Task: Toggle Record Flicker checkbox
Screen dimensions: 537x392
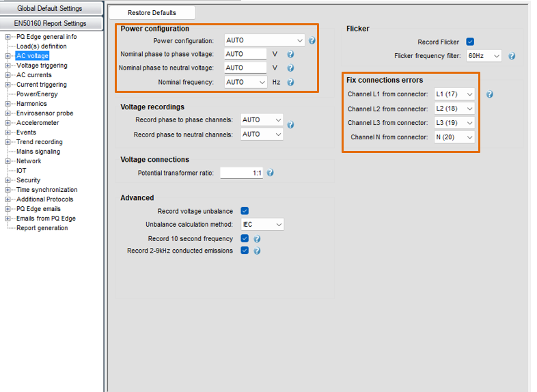Action: 470,42
